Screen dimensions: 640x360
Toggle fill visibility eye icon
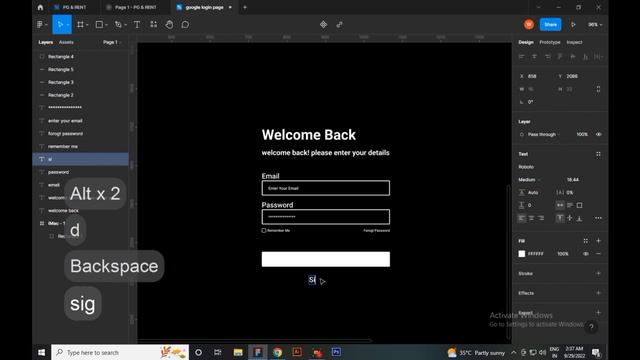(586, 254)
